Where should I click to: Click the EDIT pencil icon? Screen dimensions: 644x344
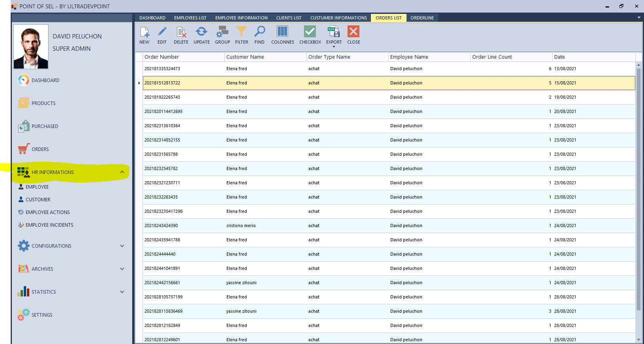pos(162,32)
